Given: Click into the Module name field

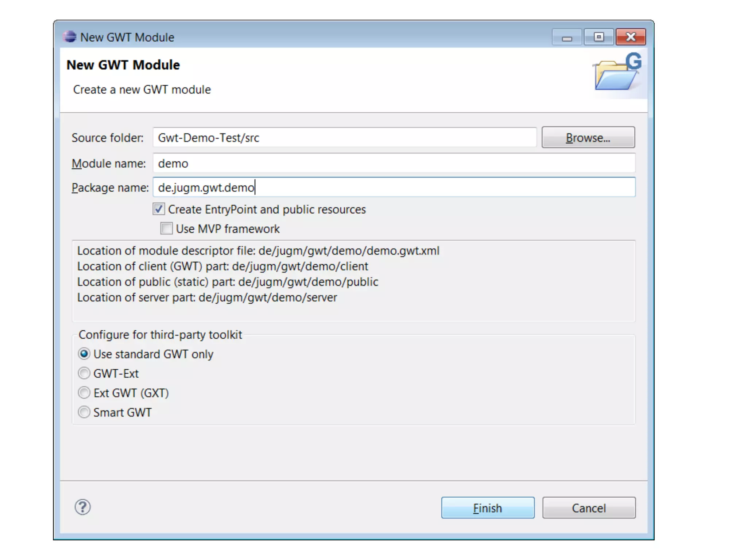Looking at the screenshot, I should (394, 163).
